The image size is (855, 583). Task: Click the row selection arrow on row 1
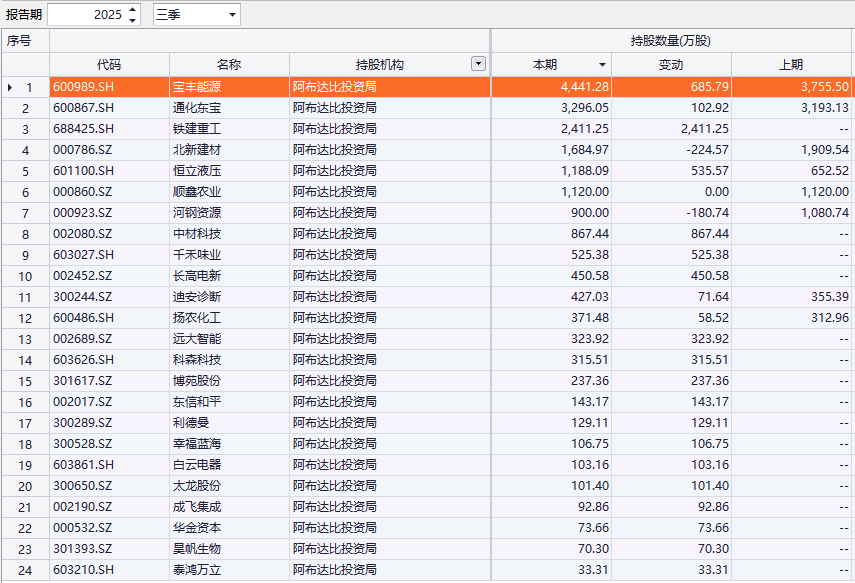pyautogui.click(x=8, y=87)
